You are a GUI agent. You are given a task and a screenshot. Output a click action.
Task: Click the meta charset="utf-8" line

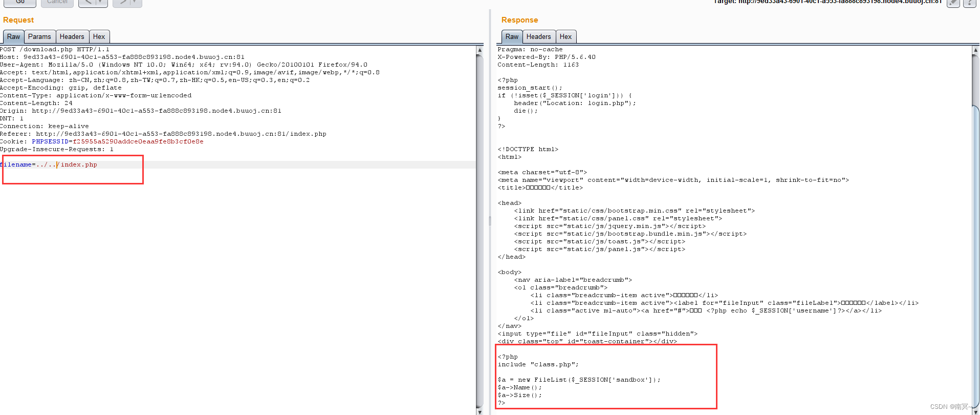[542, 173]
